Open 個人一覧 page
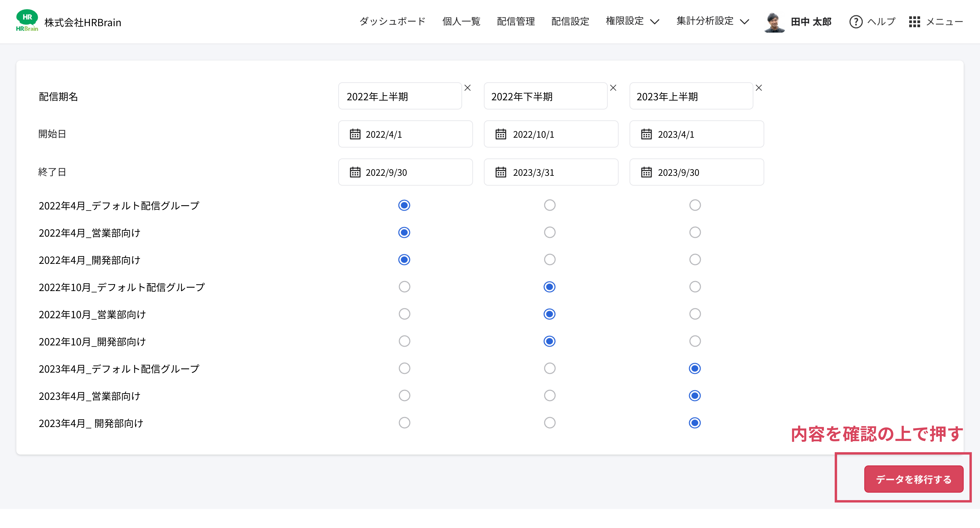Image resolution: width=980 pixels, height=528 pixels. coord(461,21)
